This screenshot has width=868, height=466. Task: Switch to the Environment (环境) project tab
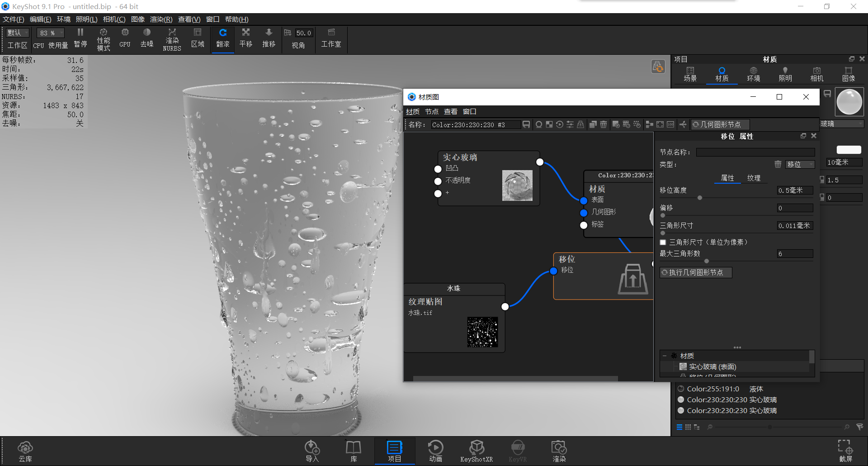pos(753,74)
